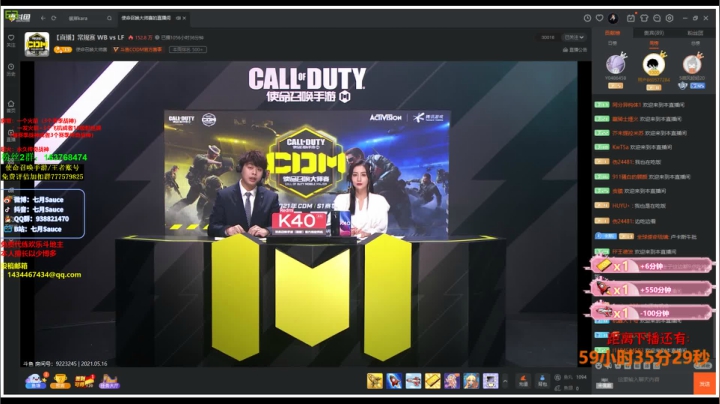Screen dimensions: 720x404
Task: Send the rocket gift
Action: (x=394, y=381)
